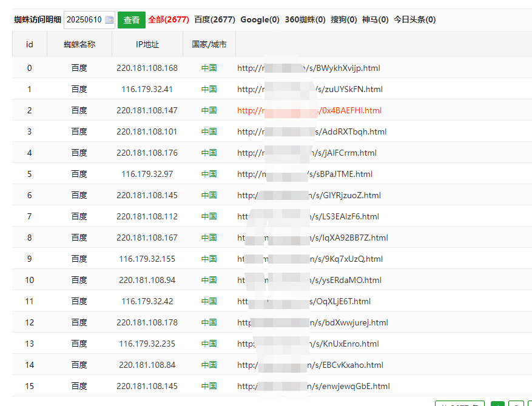
Task: Click IP address 220.181.108.178
Action: point(147,322)
